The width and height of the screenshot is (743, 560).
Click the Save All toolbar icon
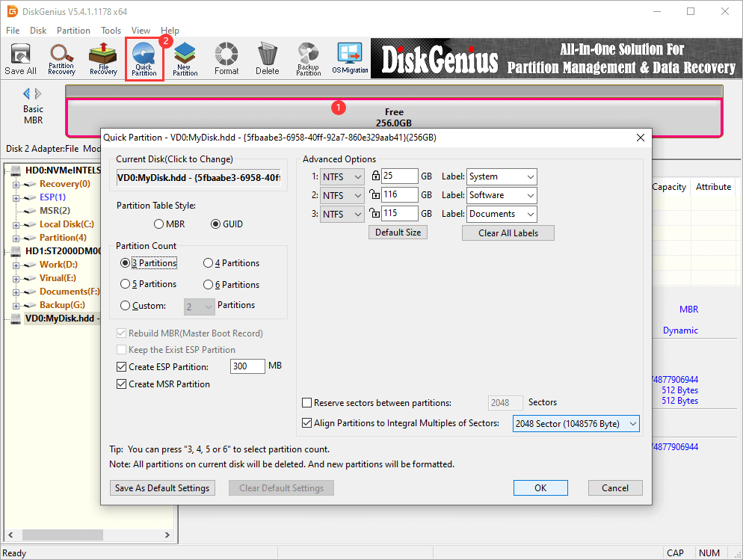pyautogui.click(x=20, y=59)
